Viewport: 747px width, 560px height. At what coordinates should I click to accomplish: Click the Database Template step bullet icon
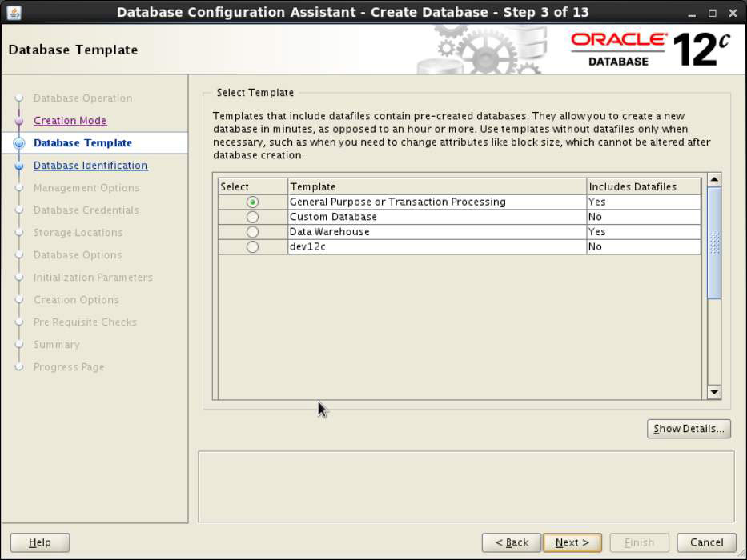(x=19, y=143)
